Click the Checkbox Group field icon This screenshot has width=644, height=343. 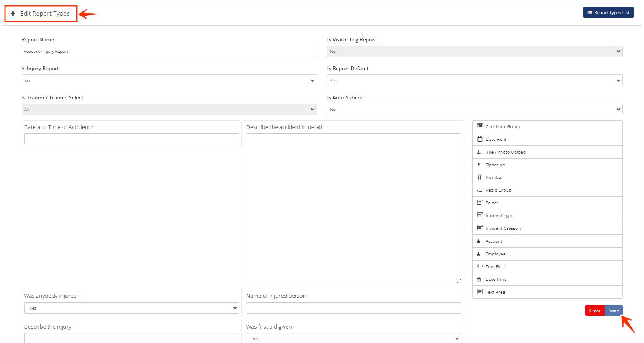point(480,126)
